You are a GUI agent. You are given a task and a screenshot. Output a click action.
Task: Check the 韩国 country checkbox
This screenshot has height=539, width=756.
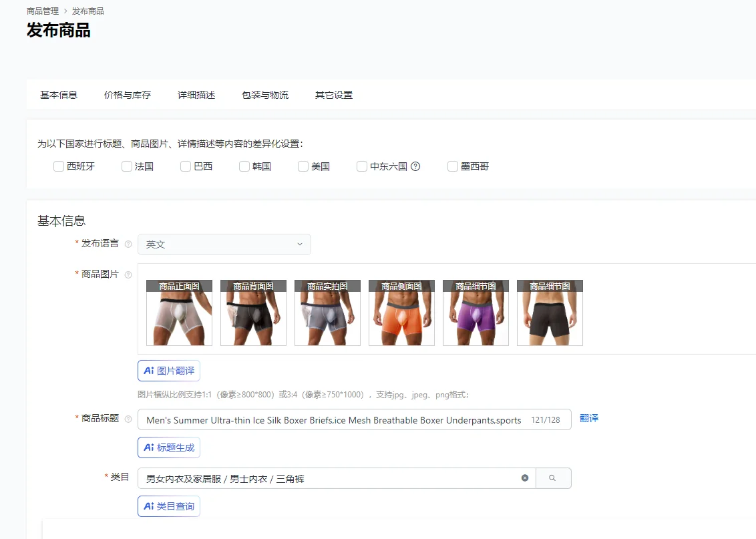pyautogui.click(x=244, y=166)
